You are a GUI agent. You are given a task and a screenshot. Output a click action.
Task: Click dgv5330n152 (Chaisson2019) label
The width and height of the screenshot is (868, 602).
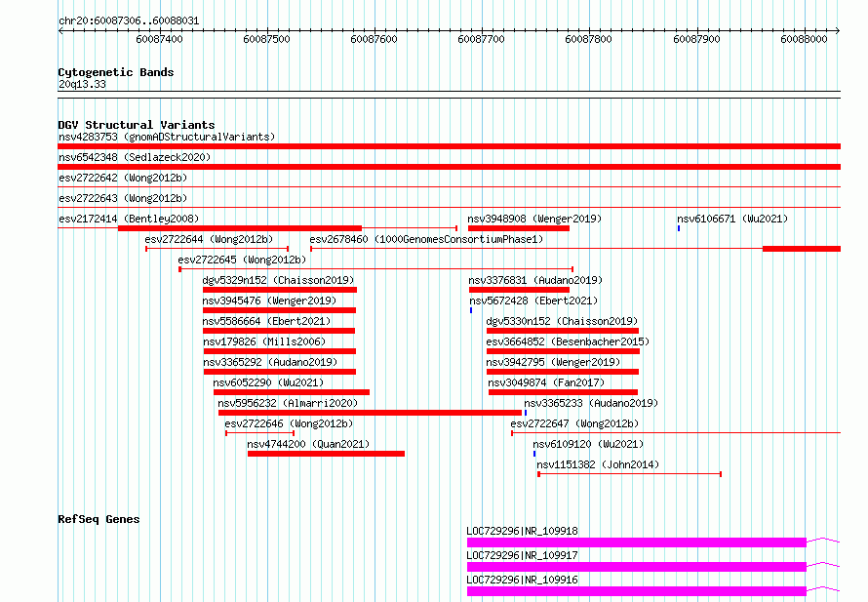point(562,321)
